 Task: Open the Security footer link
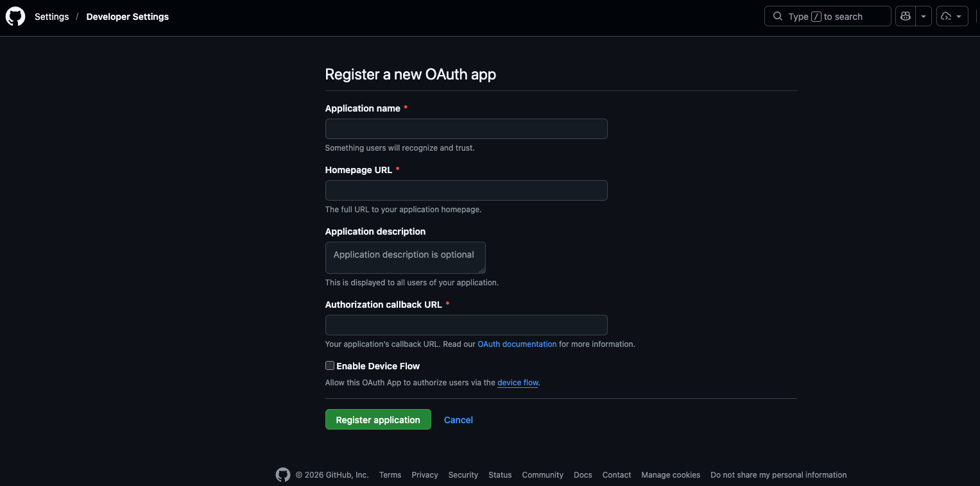463,475
